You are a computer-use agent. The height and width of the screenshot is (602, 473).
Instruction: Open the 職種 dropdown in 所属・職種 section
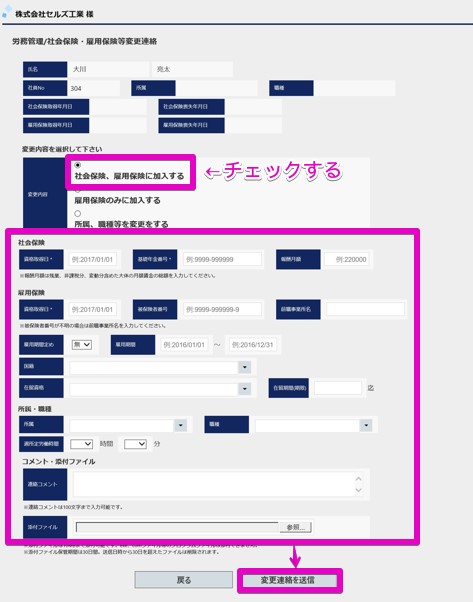pos(366,425)
